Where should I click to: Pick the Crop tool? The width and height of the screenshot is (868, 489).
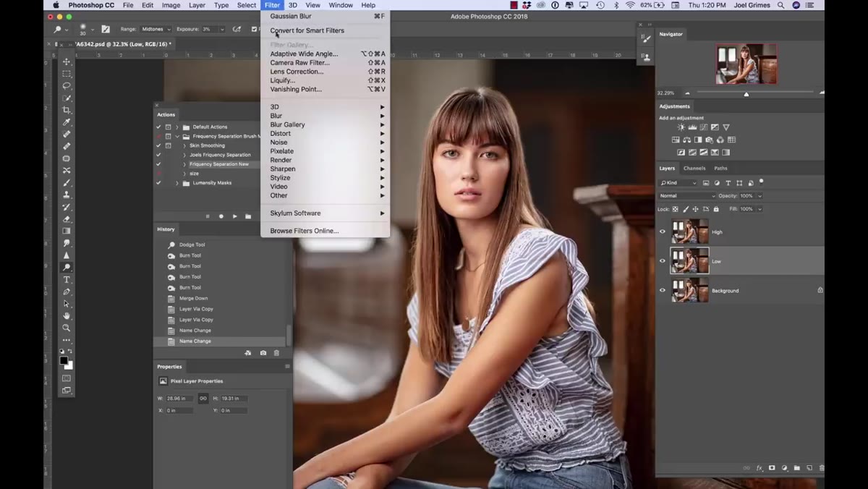pyautogui.click(x=67, y=110)
